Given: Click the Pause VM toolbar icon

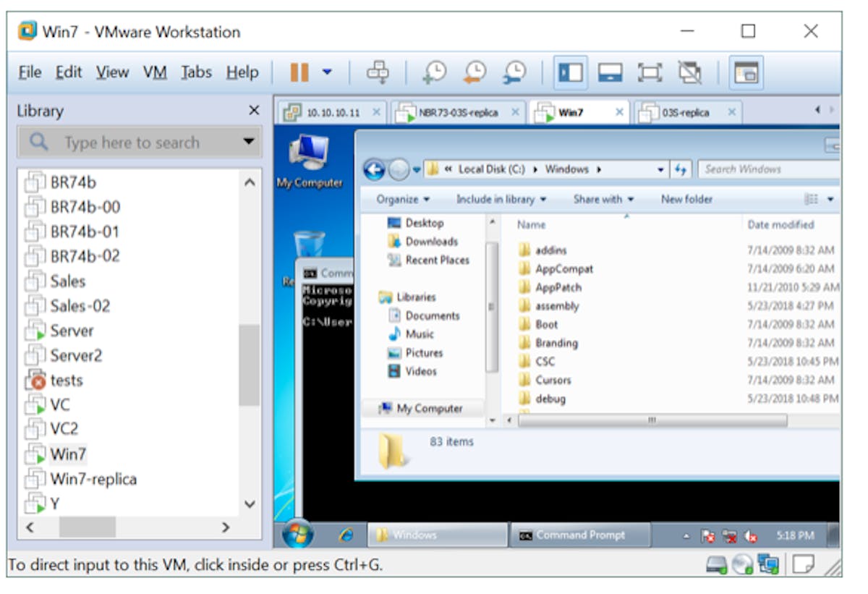Looking at the screenshot, I should [299, 72].
